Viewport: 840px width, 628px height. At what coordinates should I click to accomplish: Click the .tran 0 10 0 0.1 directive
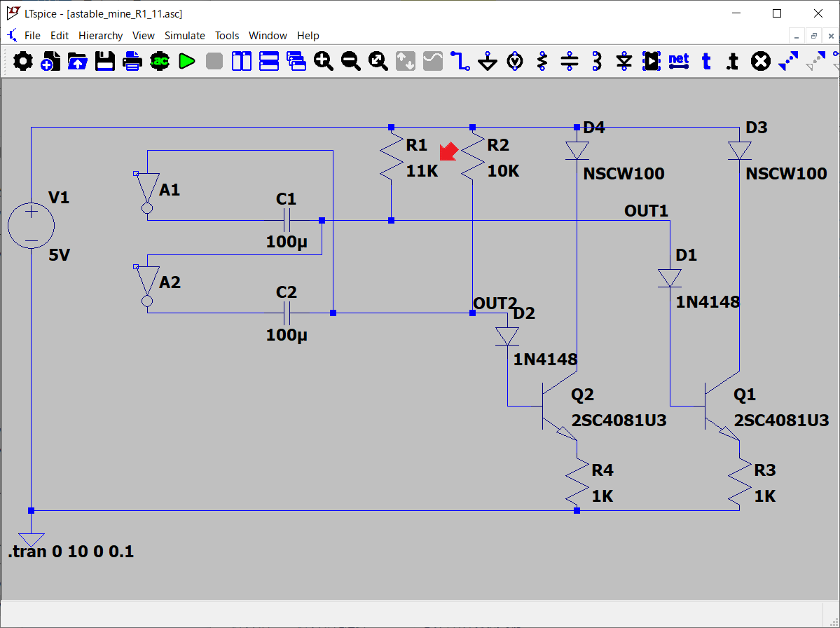click(71, 552)
